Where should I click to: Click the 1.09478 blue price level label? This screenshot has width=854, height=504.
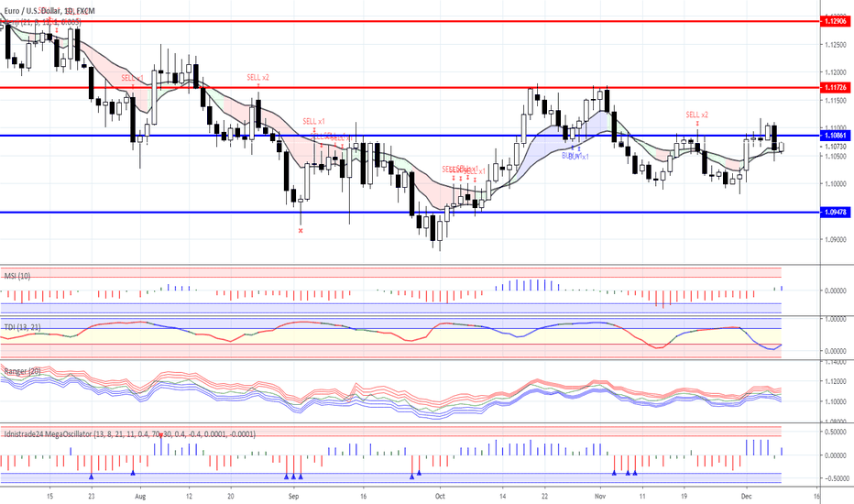[834, 213]
